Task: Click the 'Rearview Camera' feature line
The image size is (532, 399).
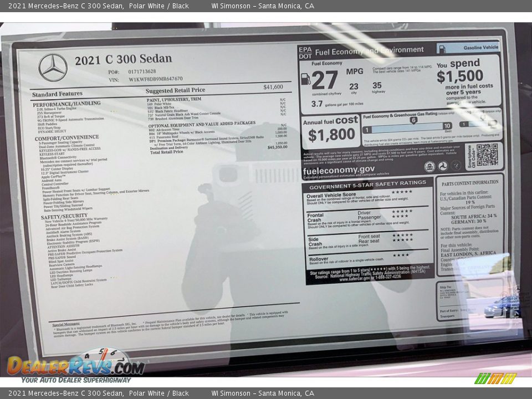Action: pyautogui.click(x=62, y=265)
